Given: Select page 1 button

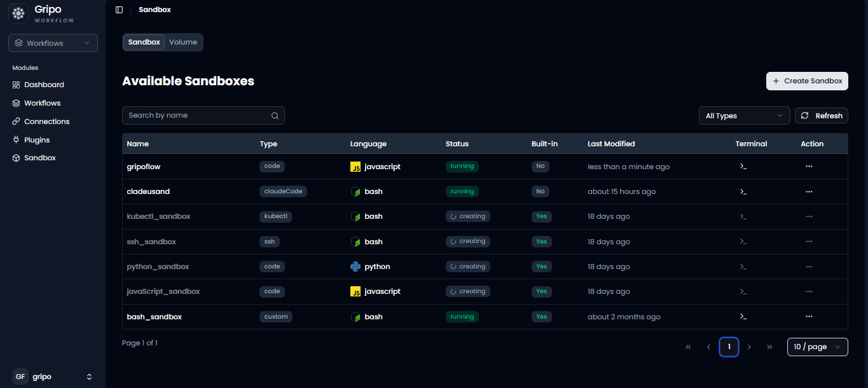Looking at the screenshot, I should point(729,347).
